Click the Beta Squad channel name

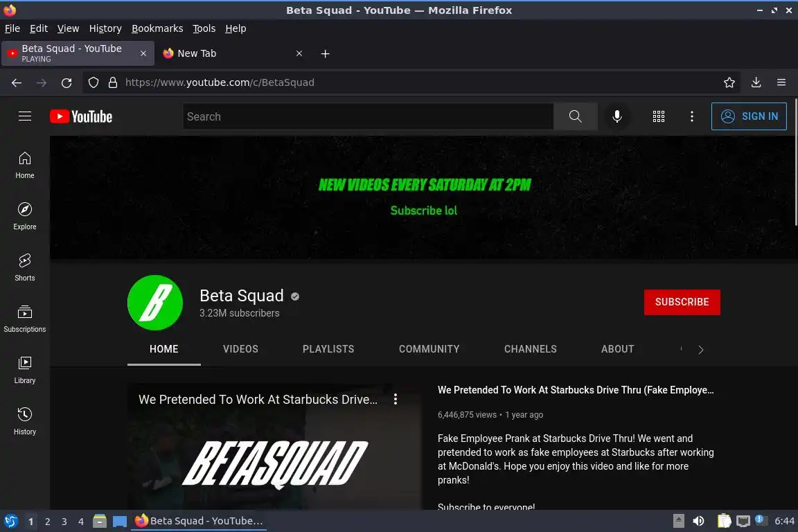coord(241,296)
